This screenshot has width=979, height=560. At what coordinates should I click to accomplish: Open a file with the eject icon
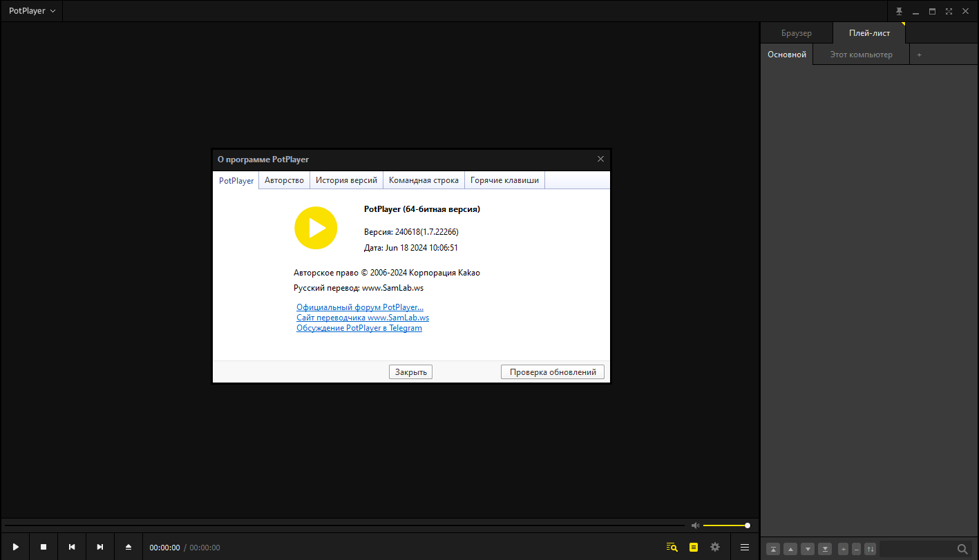[x=129, y=547]
